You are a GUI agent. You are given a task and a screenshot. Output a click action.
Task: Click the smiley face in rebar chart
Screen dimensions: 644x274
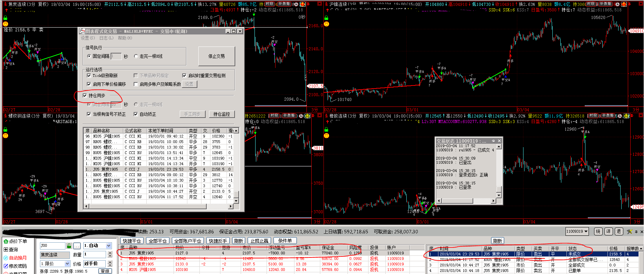coord(6,135)
